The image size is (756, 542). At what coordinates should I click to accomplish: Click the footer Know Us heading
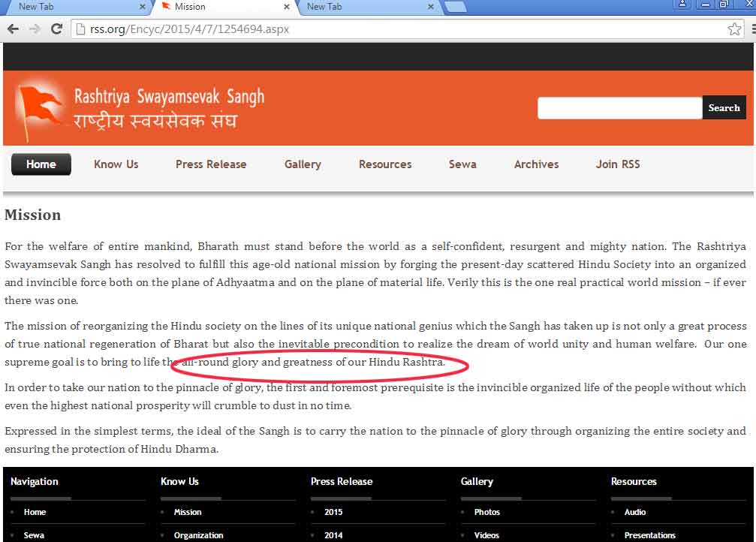tap(179, 481)
